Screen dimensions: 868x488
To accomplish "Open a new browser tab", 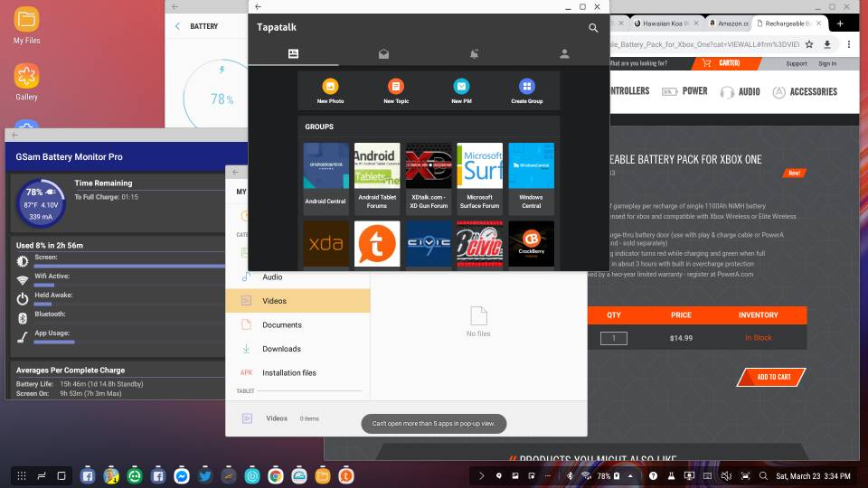I will pos(840,23).
